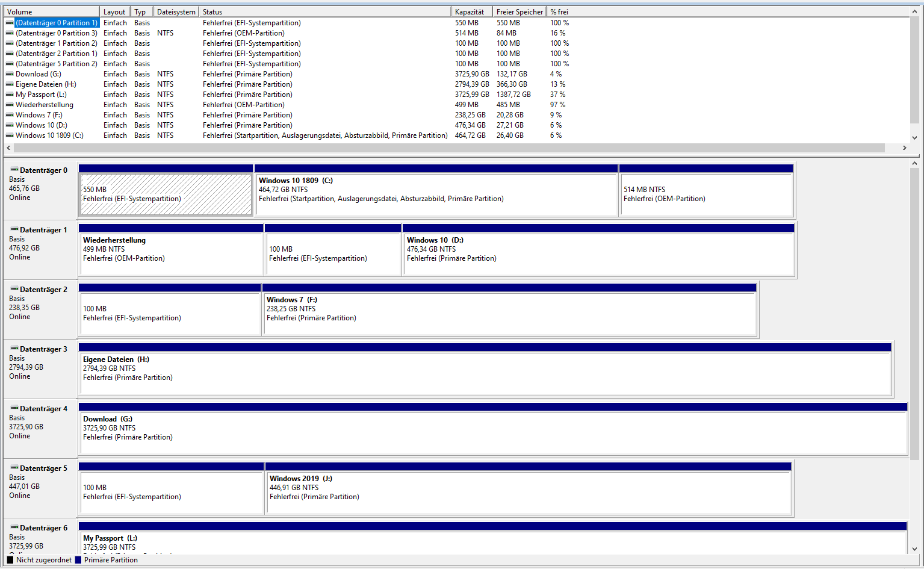Click the disk icon next to Datenträger 1 label
The image size is (924, 569).
coord(14,229)
